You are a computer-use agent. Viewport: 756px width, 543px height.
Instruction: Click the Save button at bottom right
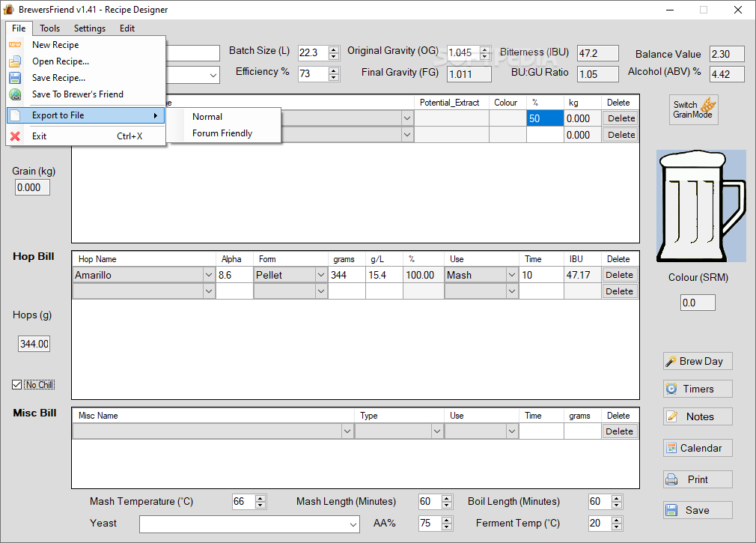[x=698, y=510]
